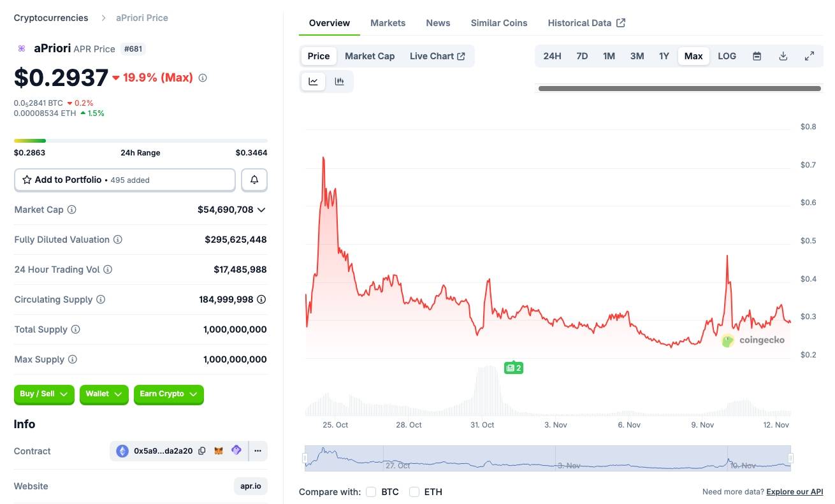
Task: Click Add to Portfolio button
Action: coord(125,180)
